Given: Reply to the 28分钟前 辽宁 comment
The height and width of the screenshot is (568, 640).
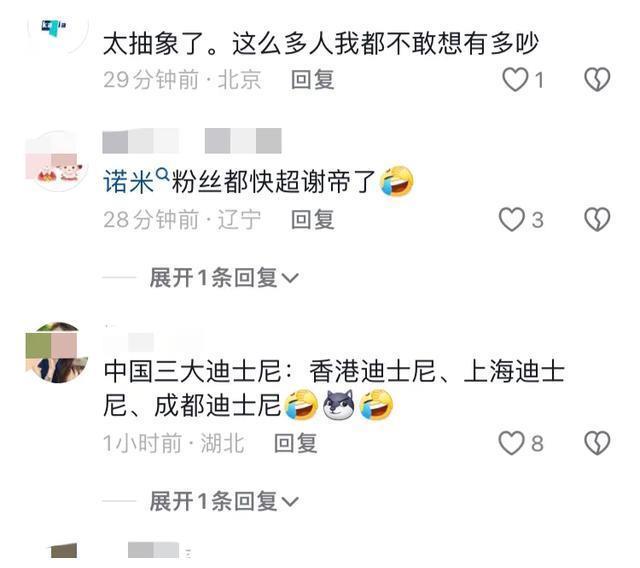Looking at the screenshot, I should click(x=313, y=220).
